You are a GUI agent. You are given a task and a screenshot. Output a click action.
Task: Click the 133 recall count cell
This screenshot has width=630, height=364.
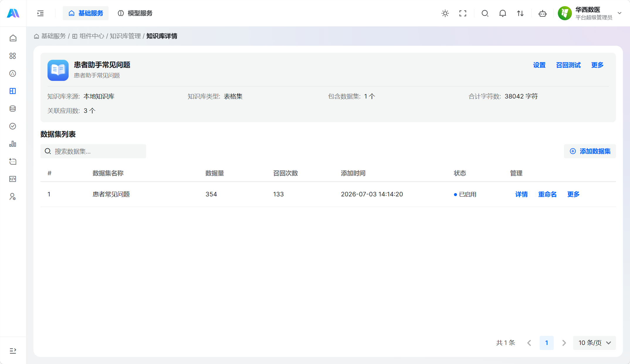point(278,194)
